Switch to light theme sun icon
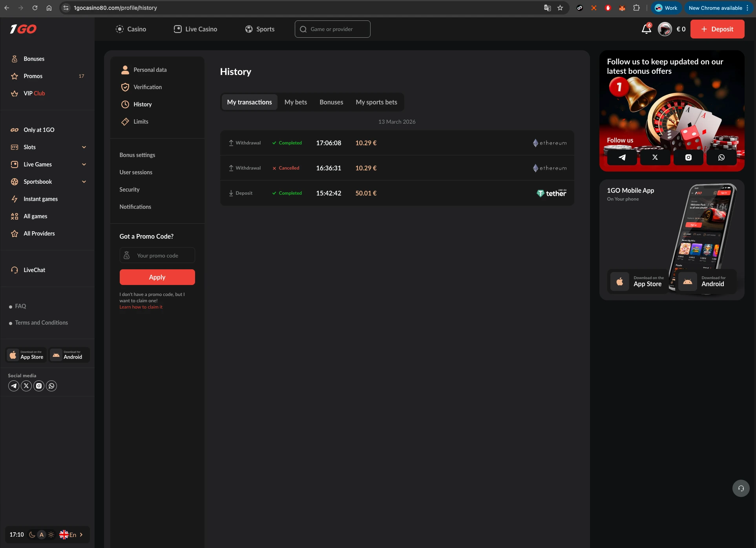Viewport: 756px width, 548px height. (x=51, y=535)
